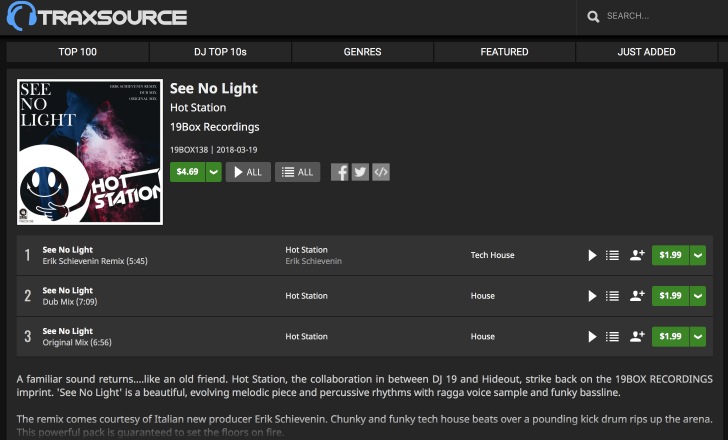The width and height of the screenshot is (728, 440).
Task: Open the FEATURED tab
Action: [504, 52]
